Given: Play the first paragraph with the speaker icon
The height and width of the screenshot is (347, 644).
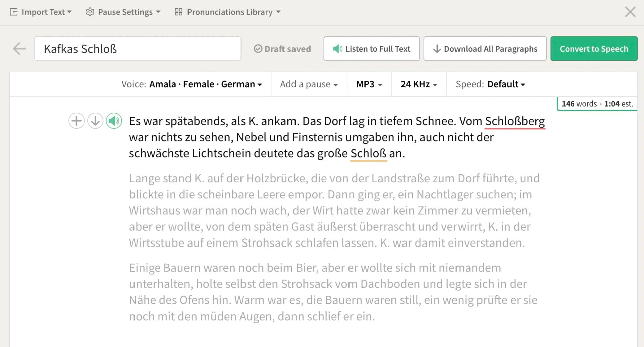Looking at the screenshot, I should coord(114,121).
